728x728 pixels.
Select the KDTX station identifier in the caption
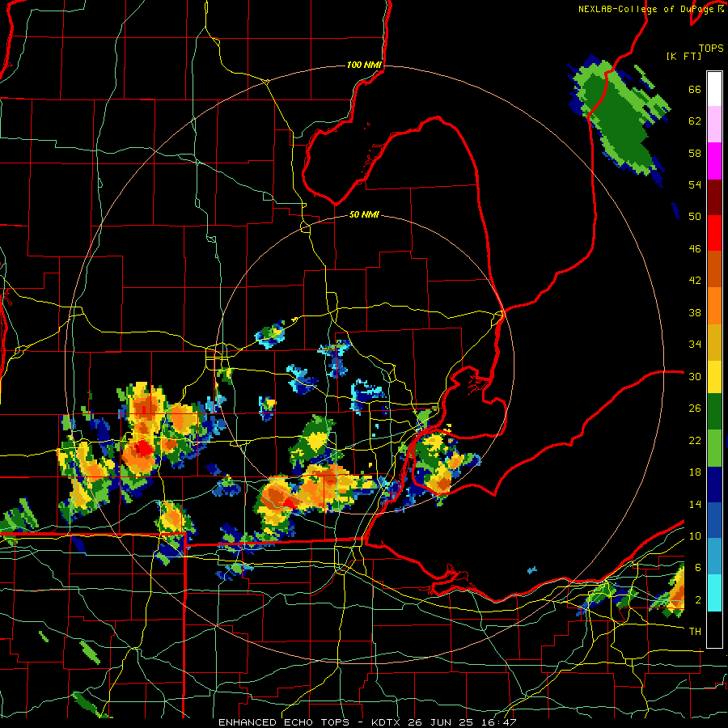coord(387,722)
